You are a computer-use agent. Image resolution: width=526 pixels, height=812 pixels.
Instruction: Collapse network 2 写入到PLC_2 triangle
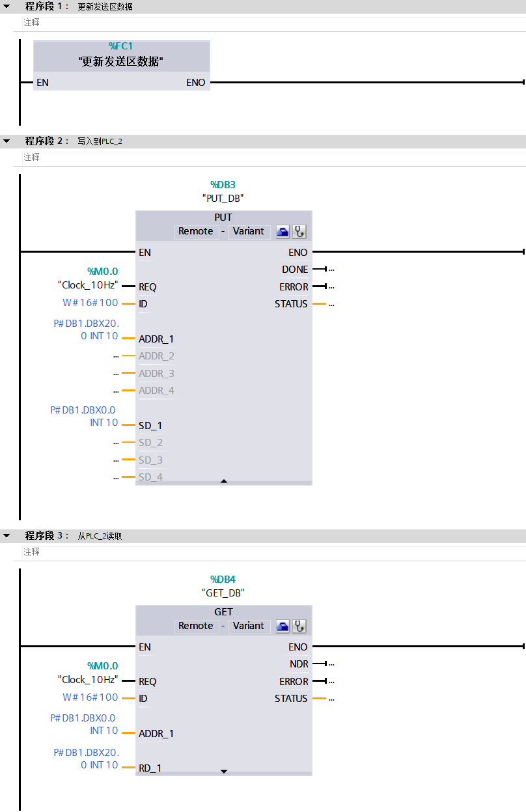[7, 141]
